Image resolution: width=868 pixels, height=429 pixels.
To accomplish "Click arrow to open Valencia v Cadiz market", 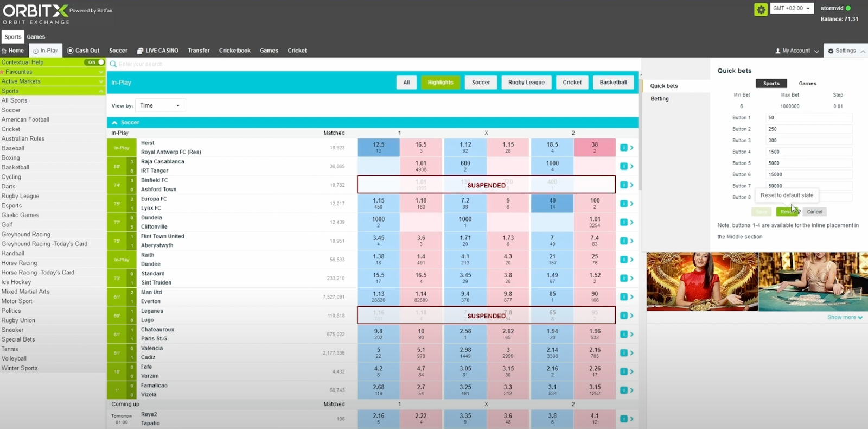I will (x=631, y=353).
